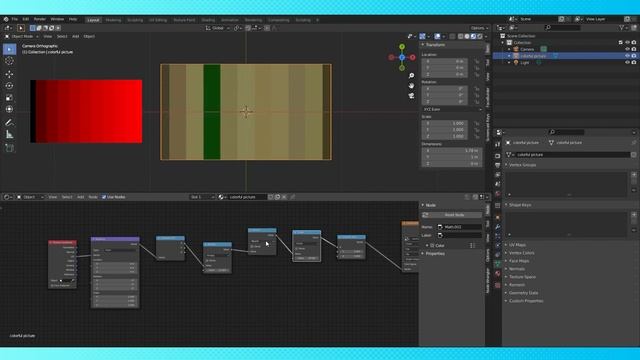Image resolution: width=640 pixels, height=360 pixels.
Task: Toggle the Use Nodes checkbox
Action: (x=104, y=197)
